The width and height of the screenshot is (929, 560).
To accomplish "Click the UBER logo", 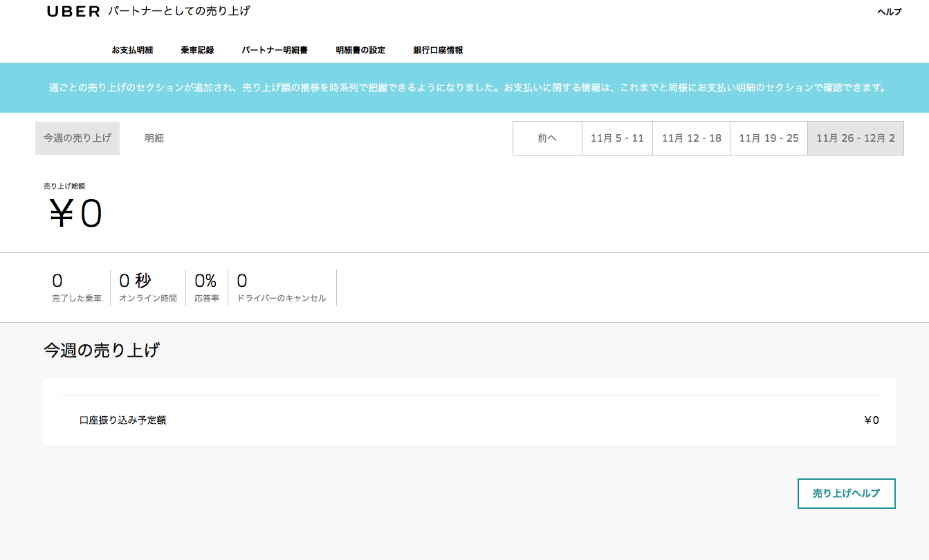I will 73,12.
